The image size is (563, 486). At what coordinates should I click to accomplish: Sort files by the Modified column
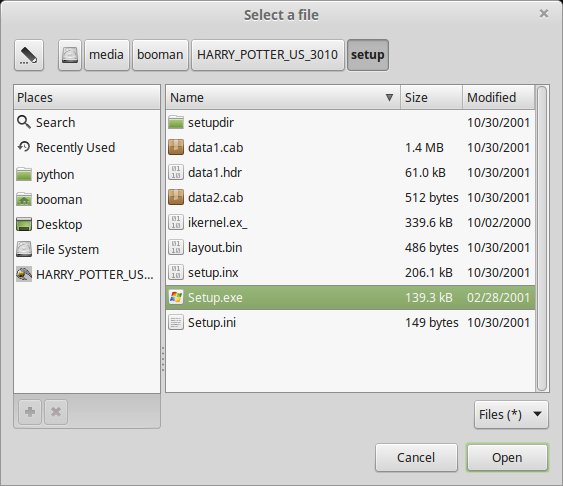[x=498, y=97]
